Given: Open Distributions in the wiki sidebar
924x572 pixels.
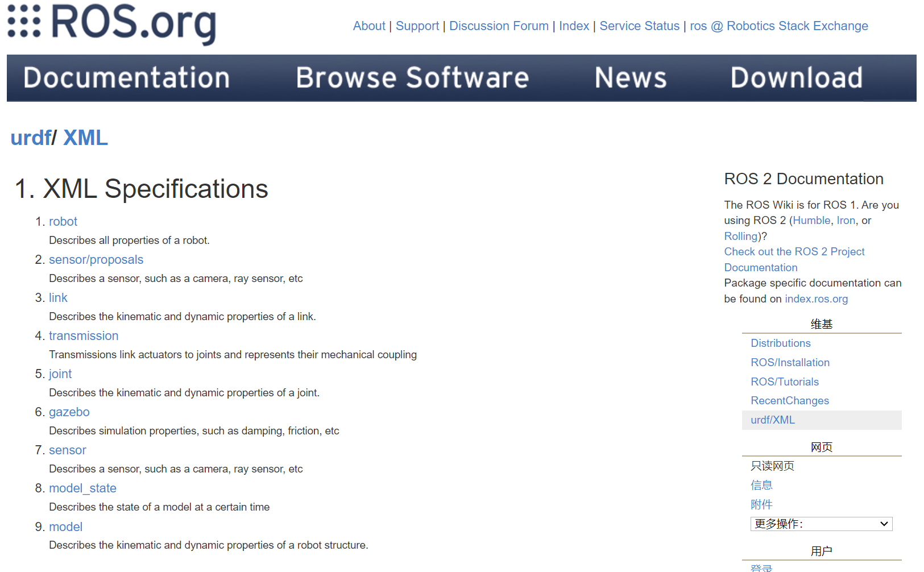Looking at the screenshot, I should pyautogui.click(x=781, y=343).
